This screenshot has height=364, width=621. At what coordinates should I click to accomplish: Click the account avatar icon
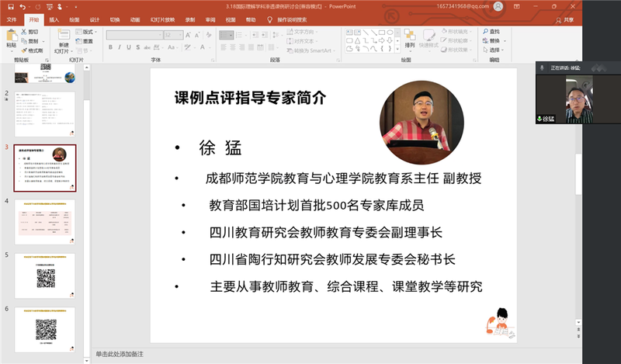[x=498, y=6]
